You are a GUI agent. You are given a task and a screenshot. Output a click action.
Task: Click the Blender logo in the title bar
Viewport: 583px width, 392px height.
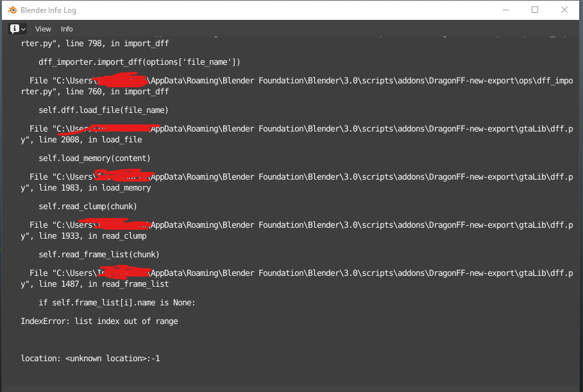pos(12,10)
